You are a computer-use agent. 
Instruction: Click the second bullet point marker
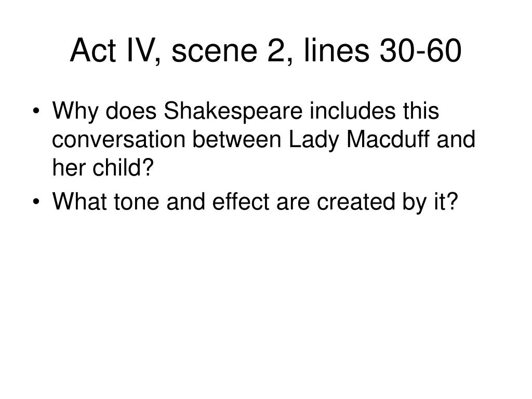pyautogui.click(x=36, y=202)
